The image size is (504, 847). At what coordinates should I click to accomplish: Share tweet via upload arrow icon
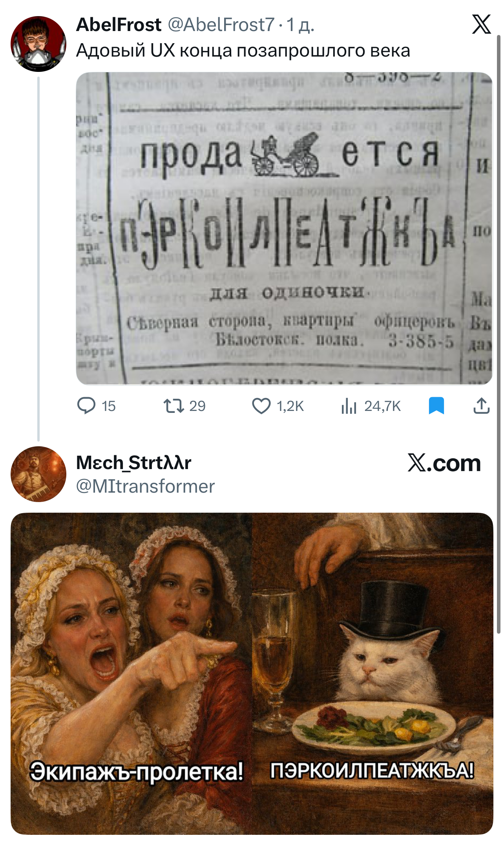pos(482,406)
